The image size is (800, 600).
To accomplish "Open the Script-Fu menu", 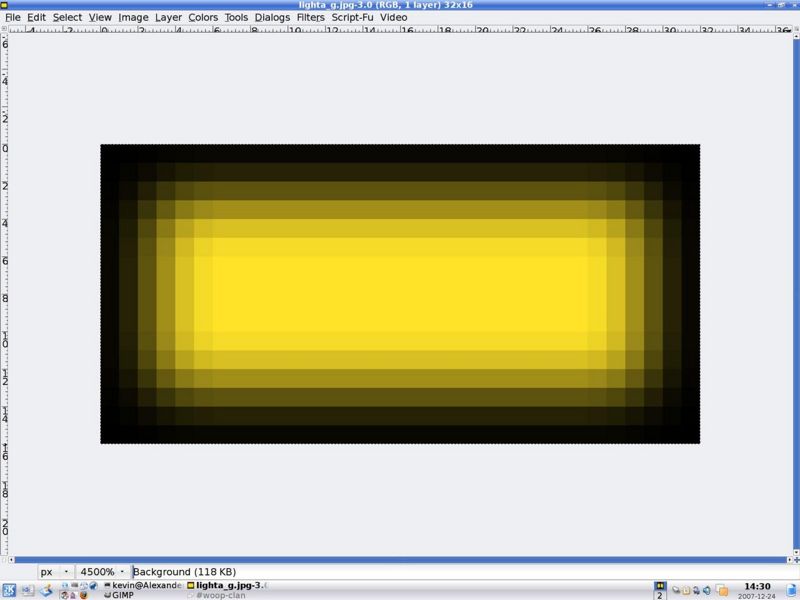I will pos(353,17).
